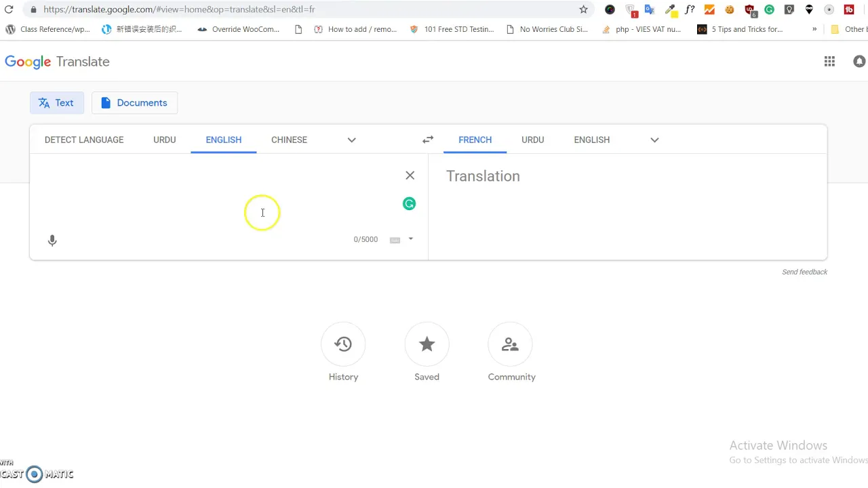868x488 pixels.
Task: Open the dark circular lens extension
Action: click(x=610, y=9)
